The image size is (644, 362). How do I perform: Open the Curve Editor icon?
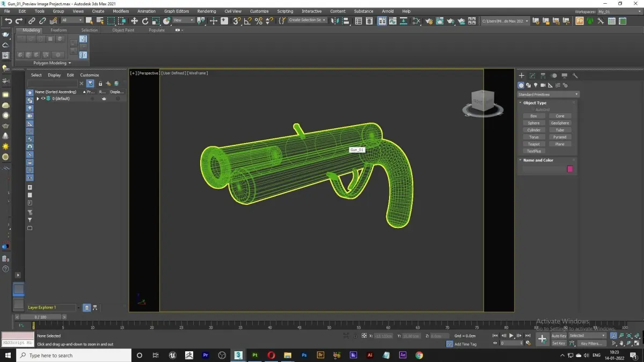pos(394,21)
